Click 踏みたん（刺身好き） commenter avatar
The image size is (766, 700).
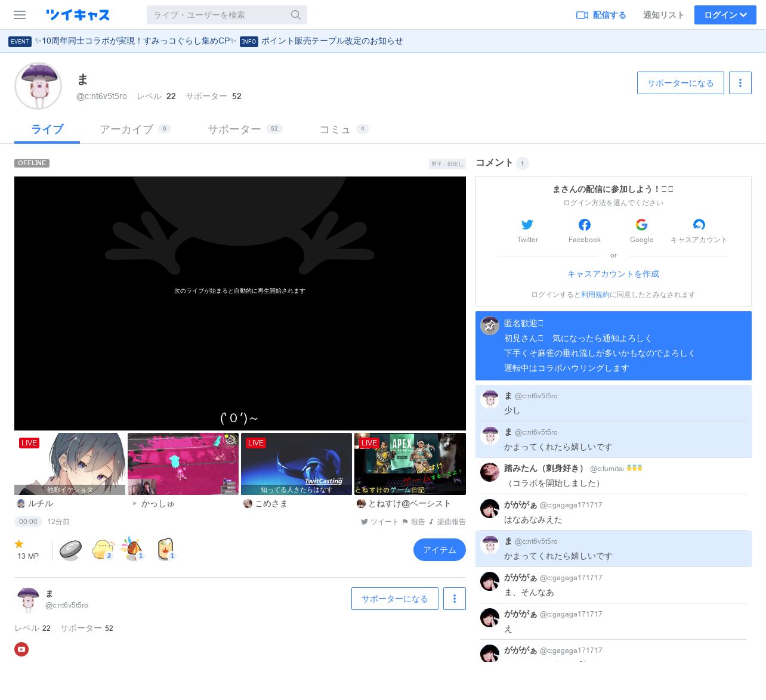pyautogui.click(x=490, y=472)
